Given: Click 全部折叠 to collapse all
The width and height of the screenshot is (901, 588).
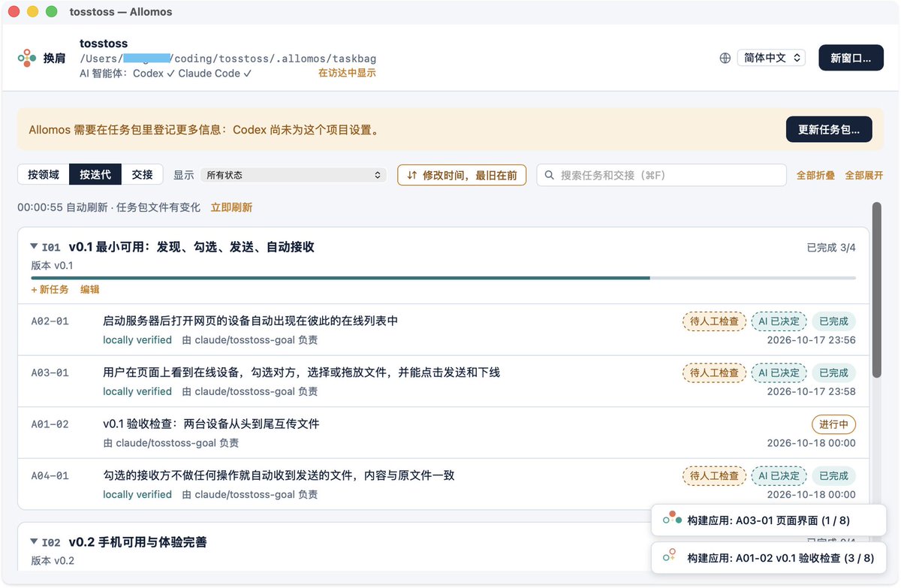Looking at the screenshot, I should tap(815, 175).
